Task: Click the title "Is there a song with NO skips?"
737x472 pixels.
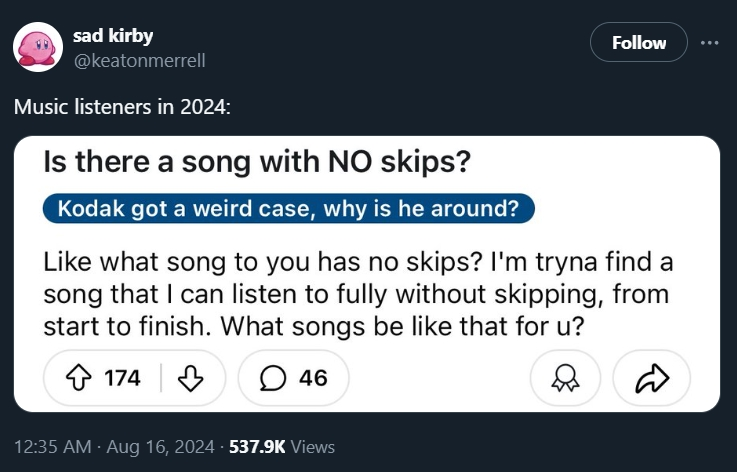Action: [x=258, y=163]
